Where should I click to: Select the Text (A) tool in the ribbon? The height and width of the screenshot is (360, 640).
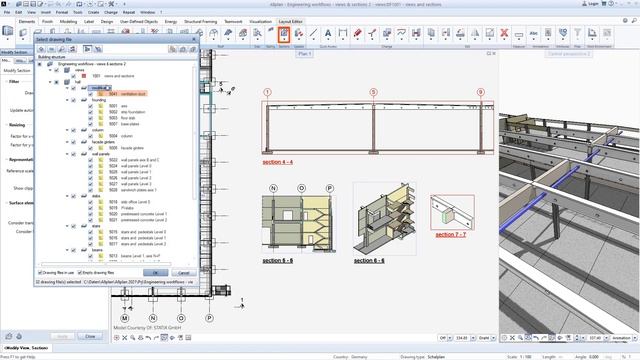328,33
